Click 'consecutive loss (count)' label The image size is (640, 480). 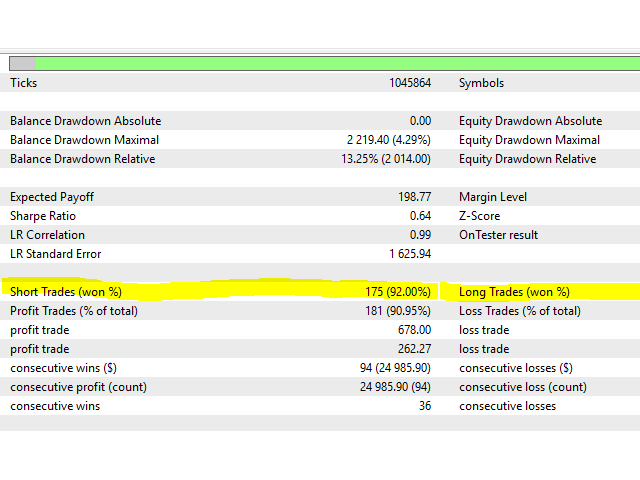[x=523, y=387]
